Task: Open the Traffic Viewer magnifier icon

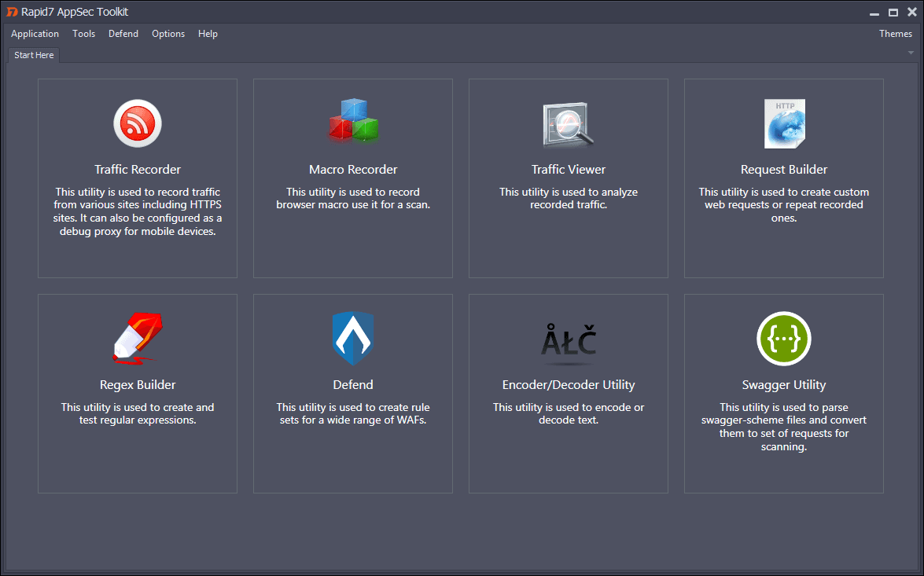Action: 568,123
